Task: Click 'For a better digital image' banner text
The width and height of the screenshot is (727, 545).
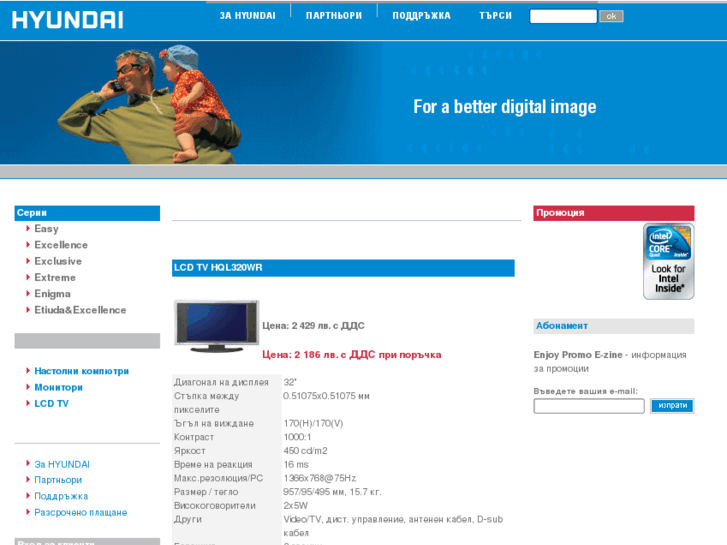Action: pyautogui.click(x=504, y=107)
